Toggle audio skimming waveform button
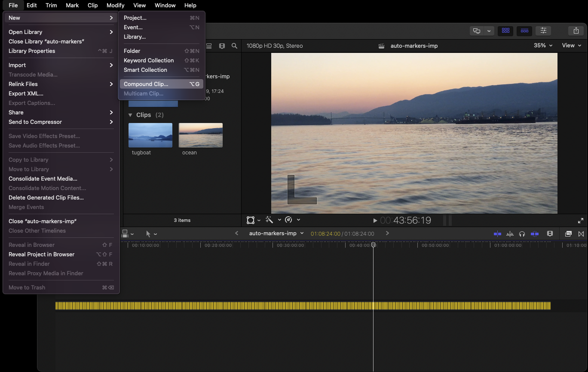 coord(510,234)
